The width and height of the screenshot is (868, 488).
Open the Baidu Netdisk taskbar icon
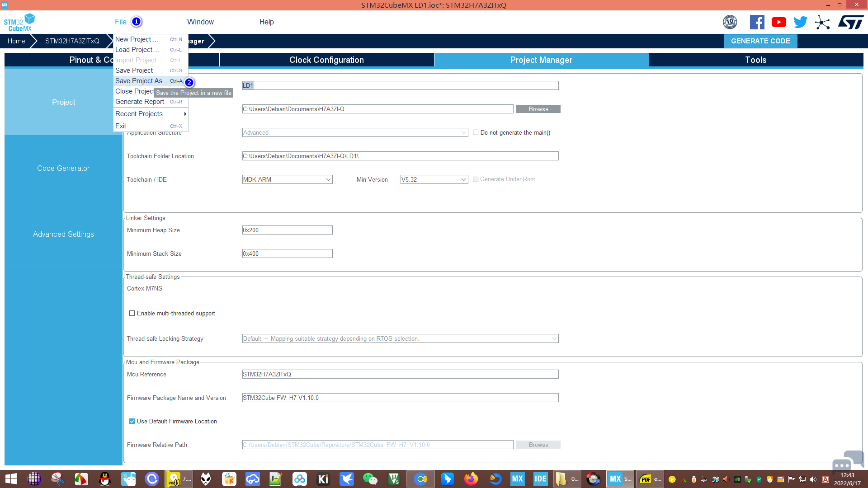(300, 479)
